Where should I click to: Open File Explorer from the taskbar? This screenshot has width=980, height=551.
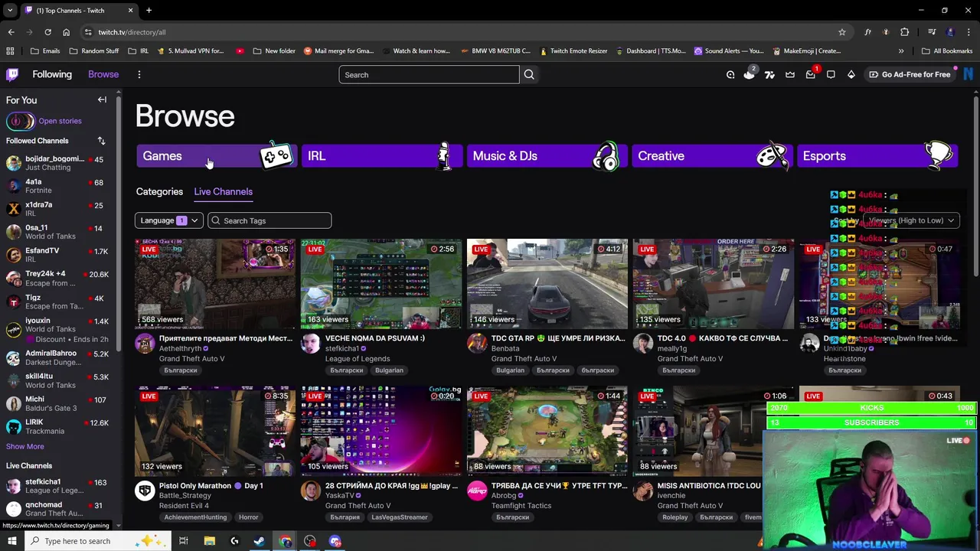coord(209,541)
